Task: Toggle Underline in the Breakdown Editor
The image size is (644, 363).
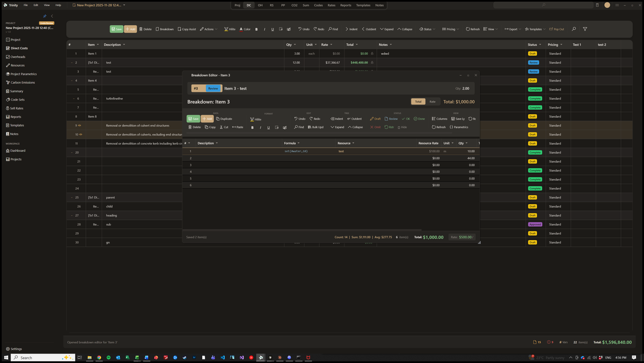Action: pos(268,127)
